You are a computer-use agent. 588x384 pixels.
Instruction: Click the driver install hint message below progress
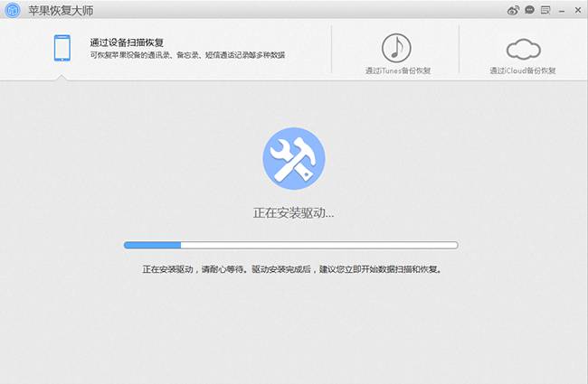[x=293, y=269]
